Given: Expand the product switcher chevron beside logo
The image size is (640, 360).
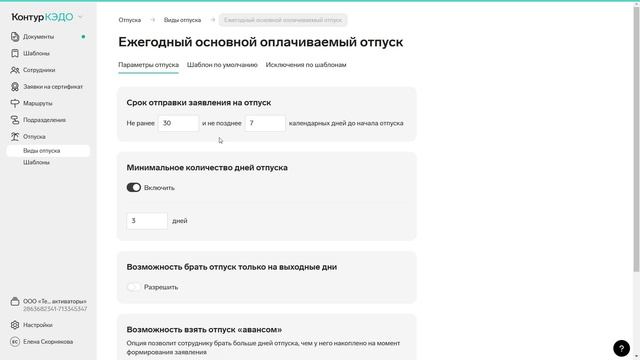Looking at the screenshot, I should [80, 17].
